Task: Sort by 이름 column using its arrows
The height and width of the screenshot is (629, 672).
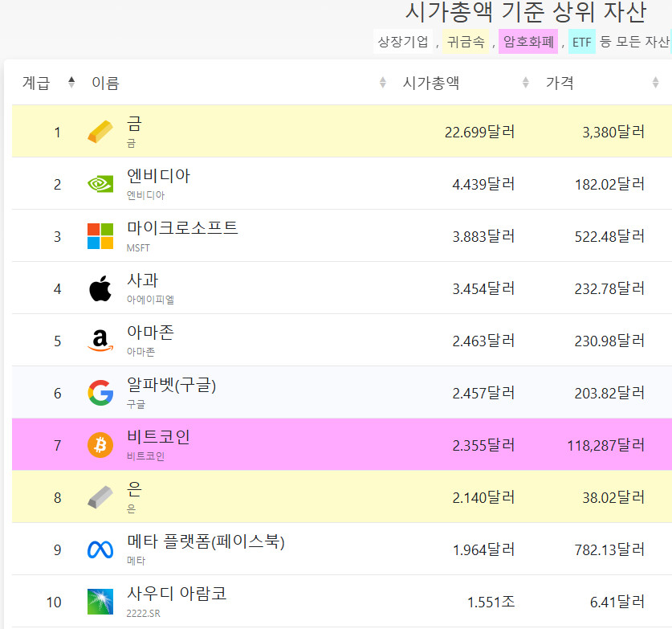Action: tap(383, 82)
